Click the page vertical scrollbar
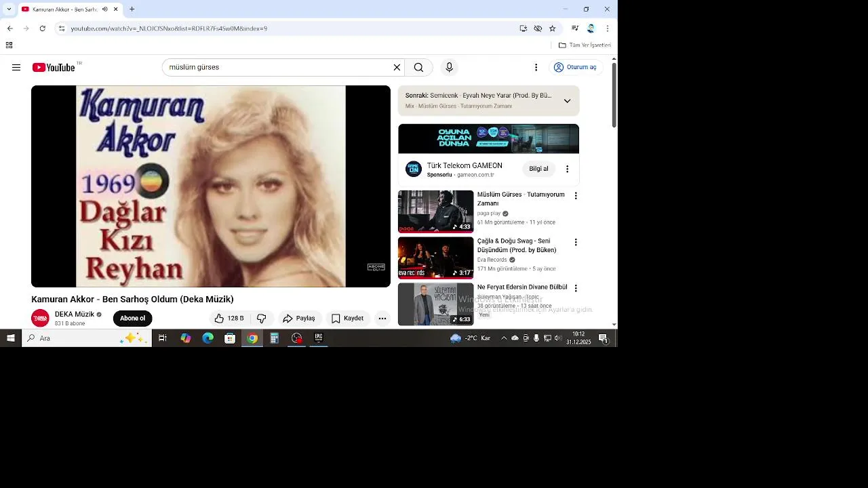The width and height of the screenshot is (868, 488). click(x=614, y=94)
